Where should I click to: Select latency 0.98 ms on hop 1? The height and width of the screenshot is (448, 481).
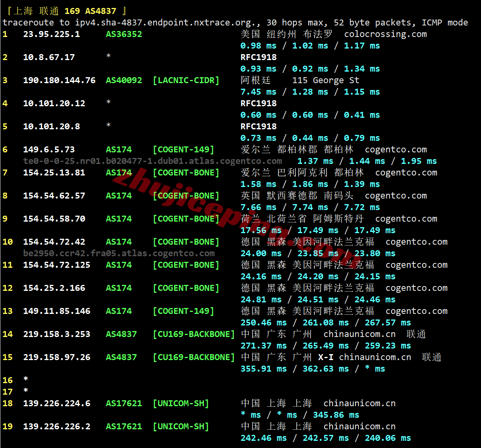258,46
